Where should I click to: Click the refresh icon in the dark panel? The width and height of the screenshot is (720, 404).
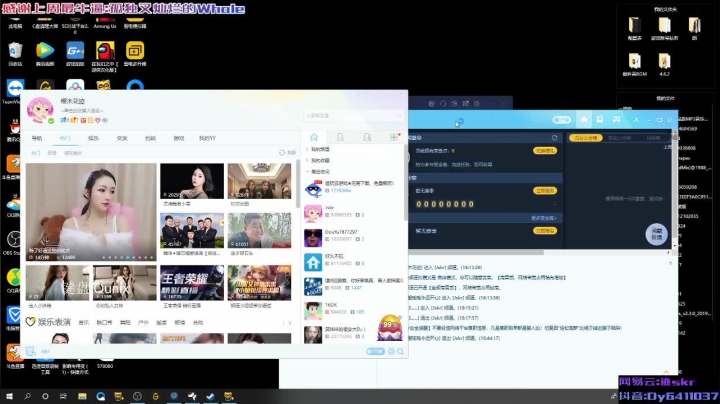[x=554, y=138]
